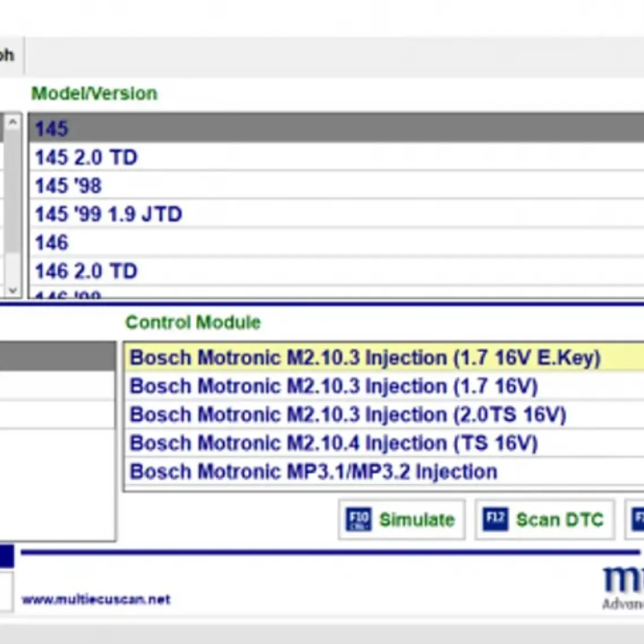644x644 pixels.
Task: Click the left list scrollbar thumb
Action: coord(13,191)
